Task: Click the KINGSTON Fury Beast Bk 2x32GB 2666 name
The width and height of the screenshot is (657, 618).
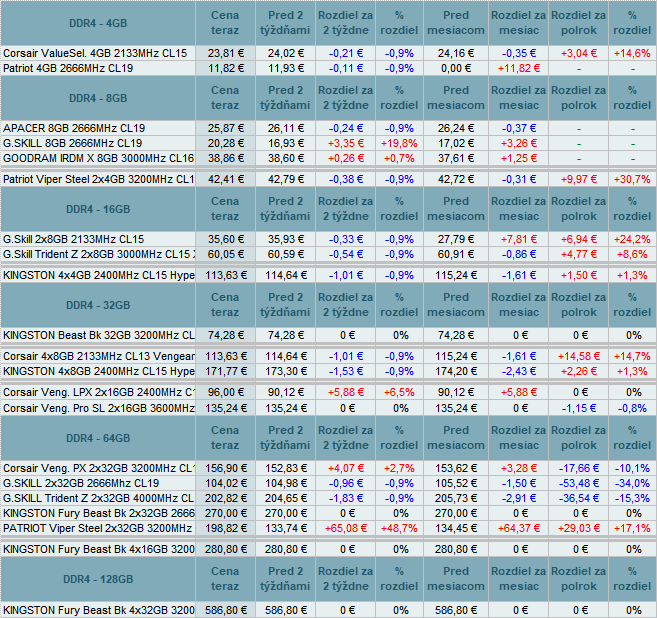Action: [98, 513]
